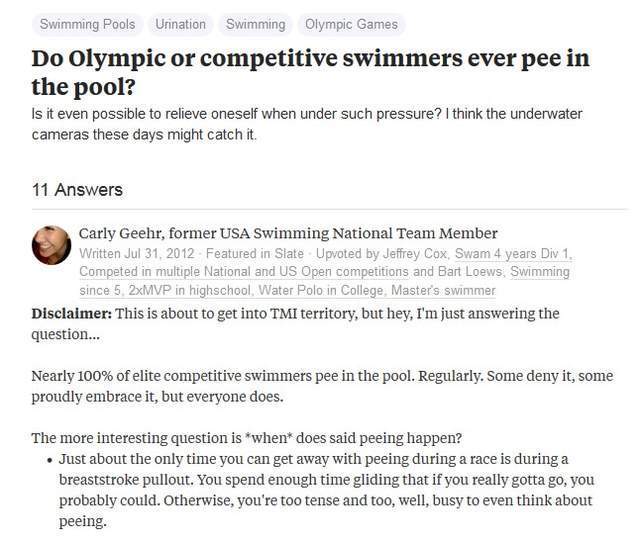
Task: Open Carly Geehr author name link
Action: (x=288, y=234)
